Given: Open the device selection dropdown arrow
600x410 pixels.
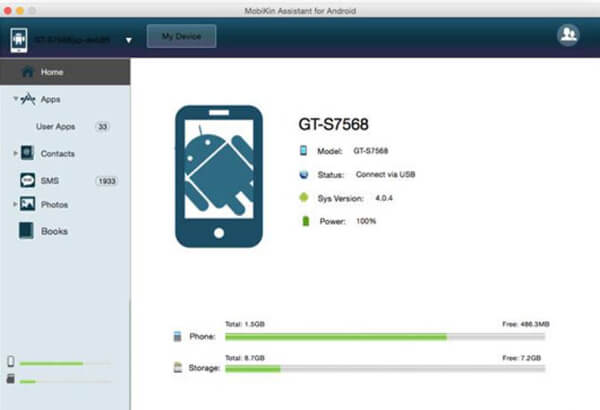Looking at the screenshot, I should 130,41.
